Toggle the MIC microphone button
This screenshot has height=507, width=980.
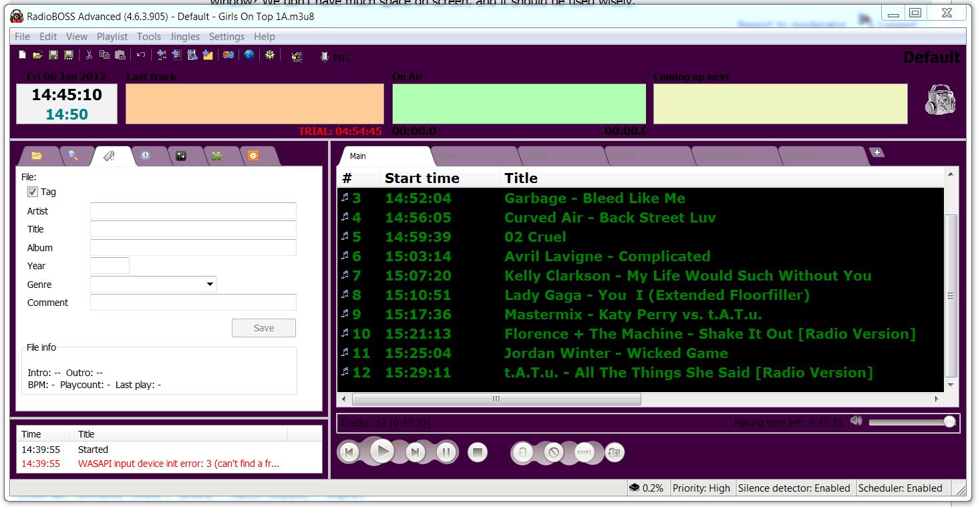click(x=335, y=58)
